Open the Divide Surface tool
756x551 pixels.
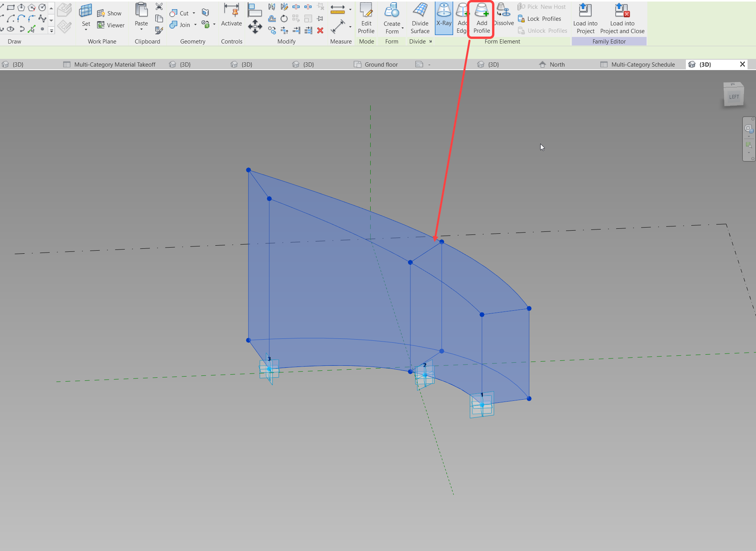point(420,18)
